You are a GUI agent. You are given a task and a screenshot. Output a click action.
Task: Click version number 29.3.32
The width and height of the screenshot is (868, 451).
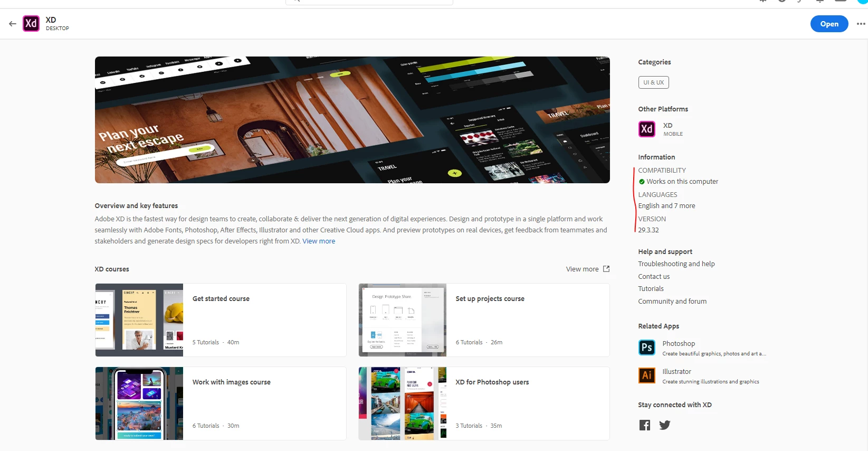click(648, 230)
